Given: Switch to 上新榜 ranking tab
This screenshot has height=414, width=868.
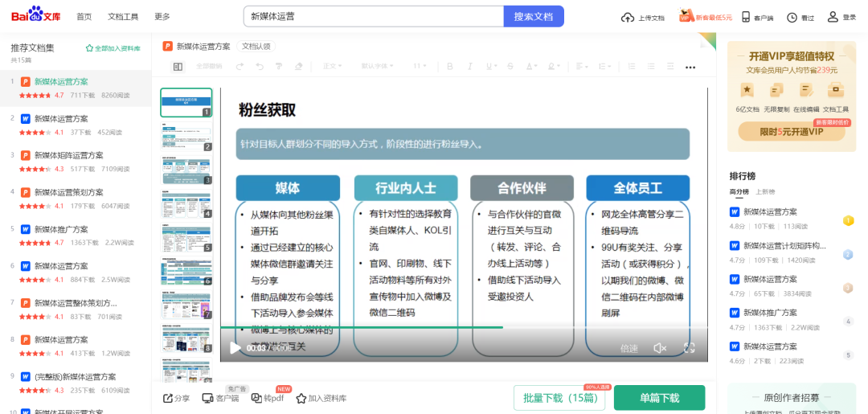Looking at the screenshot, I should [x=766, y=191].
